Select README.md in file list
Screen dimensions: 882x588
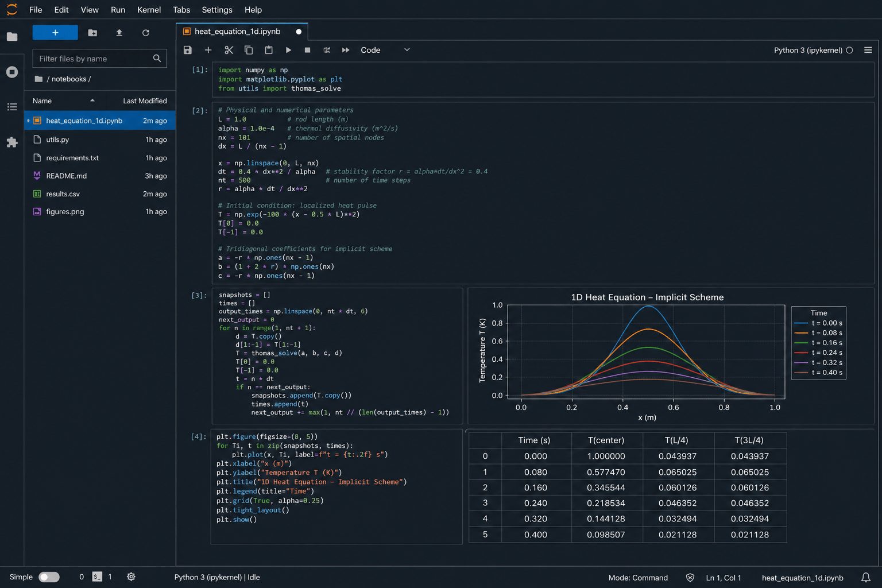[x=100, y=176]
